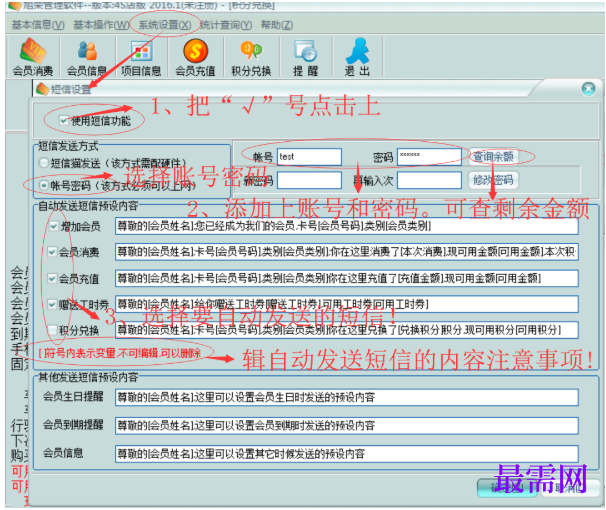This screenshot has height=510, width=606.
Task: Close the 短信设置 dialog
Action: pyautogui.click(x=588, y=89)
